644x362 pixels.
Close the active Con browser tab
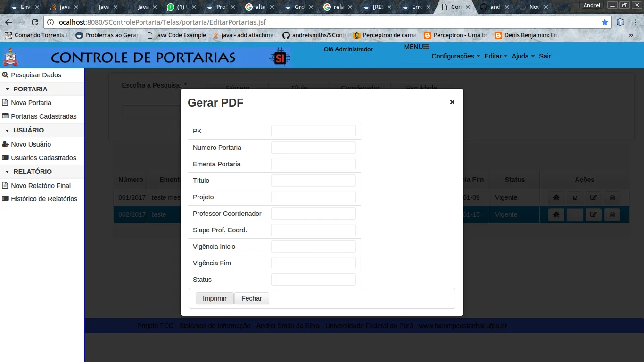click(469, 7)
